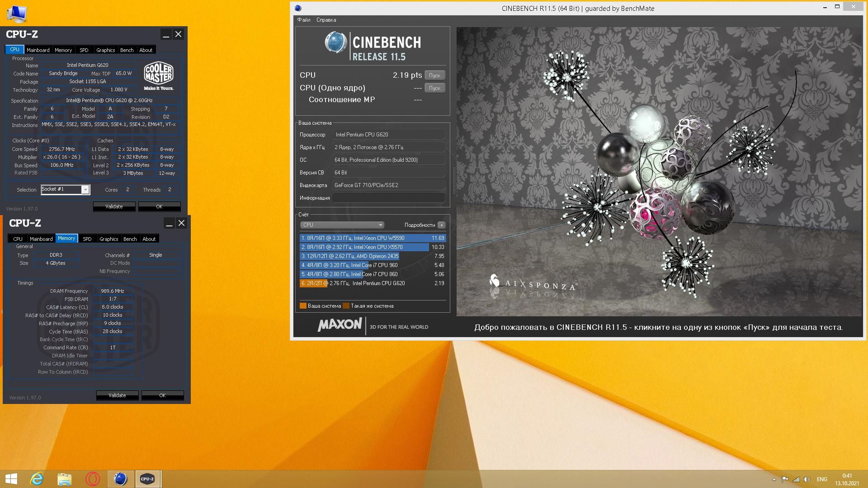This screenshot has height=488, width=868.
Task: Click the ENG language indicator in tray
Action: 822,479
